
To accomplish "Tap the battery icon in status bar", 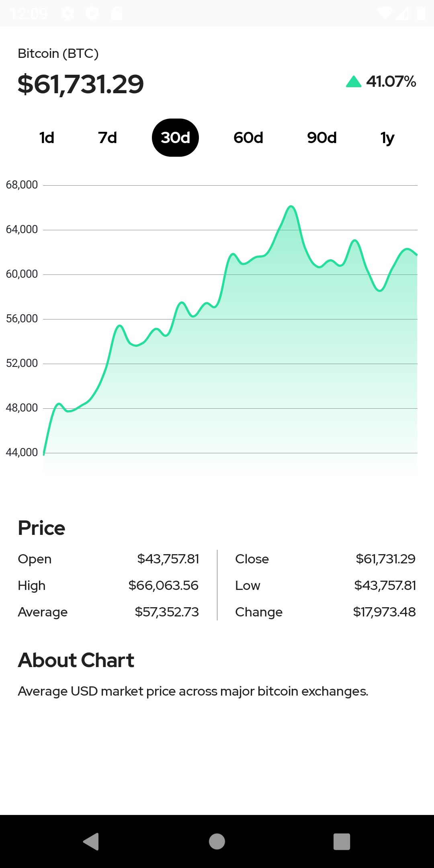I will pyautogui.click(x=421, y=14).
